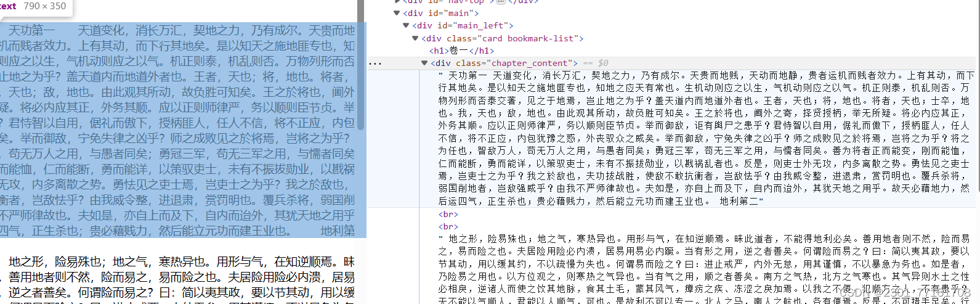Collapse the div id="main_left" node
980x304 pixels.
pyautogui.click(x=406, y=25)
